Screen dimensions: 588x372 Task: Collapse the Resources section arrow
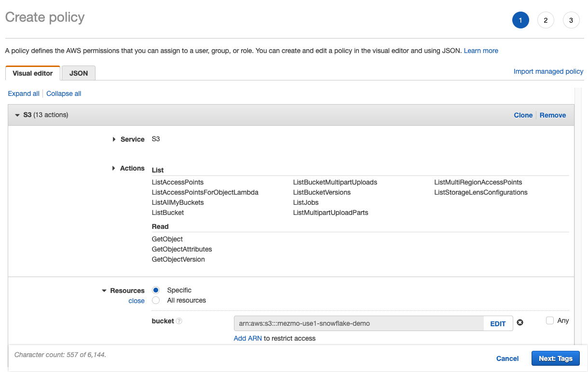(x=104, y=291)
